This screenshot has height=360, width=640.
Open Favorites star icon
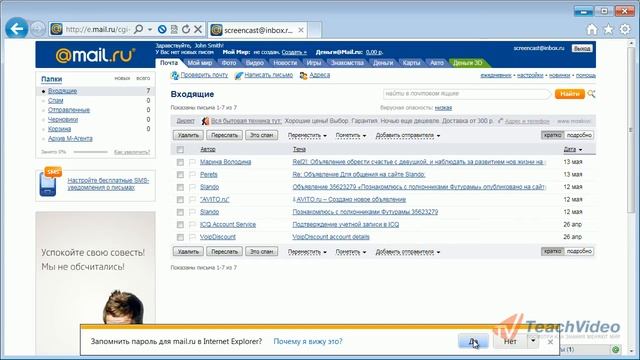(x=608, y=29)
